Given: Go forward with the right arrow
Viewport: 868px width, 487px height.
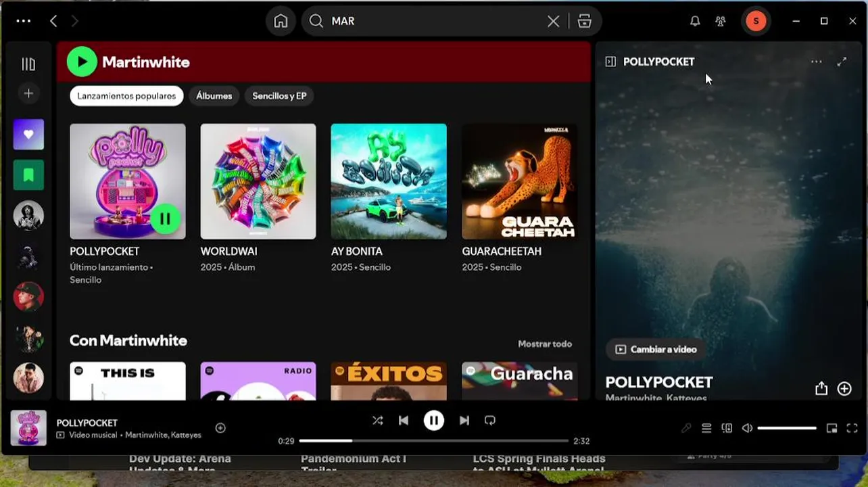Looking at the screenshot, I should (x=74, y=21).
